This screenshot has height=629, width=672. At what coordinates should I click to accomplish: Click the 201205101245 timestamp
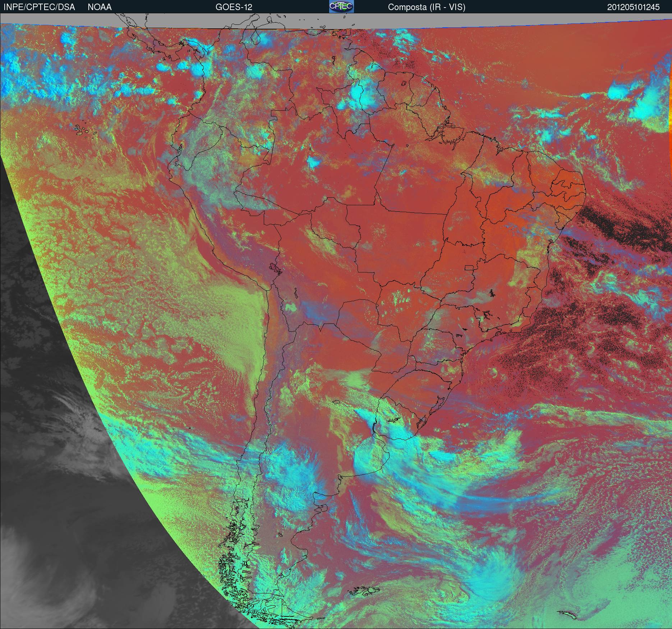(x=634, y=7)
